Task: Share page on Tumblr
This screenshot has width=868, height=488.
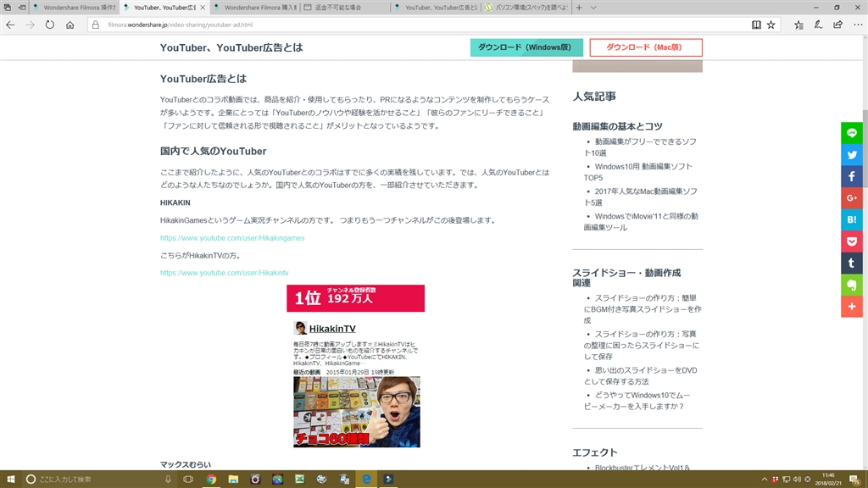Action: coord(851,263)
